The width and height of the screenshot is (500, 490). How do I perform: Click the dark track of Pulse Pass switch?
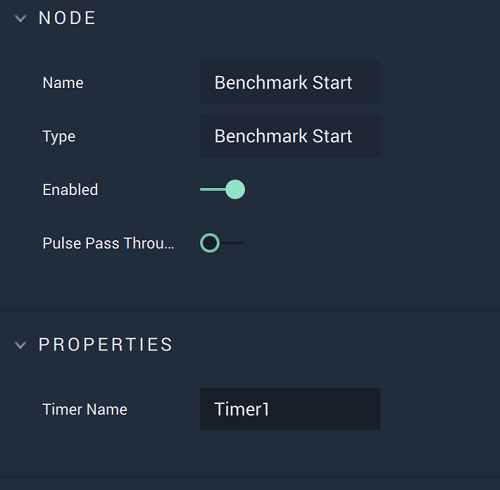pos(232,243)
